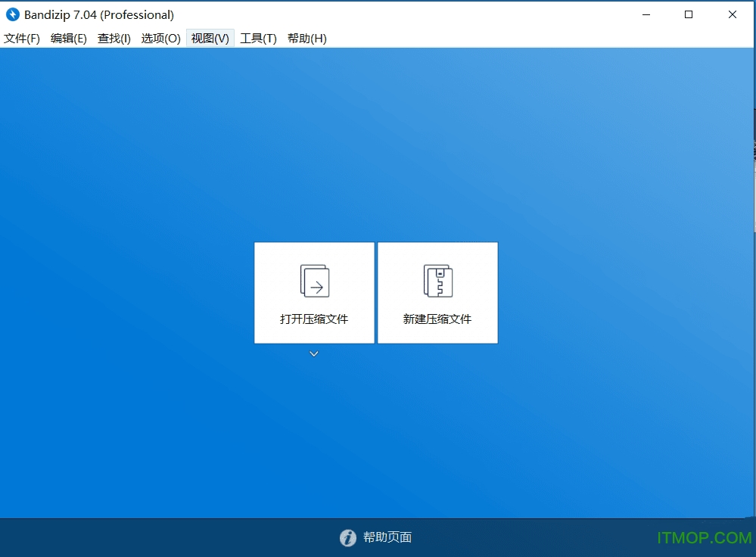Image resolution: width=756 pixels, height=557 pixels.
Task: Click the info icon beside 帮助页面
Action: (x=347, y=538)
